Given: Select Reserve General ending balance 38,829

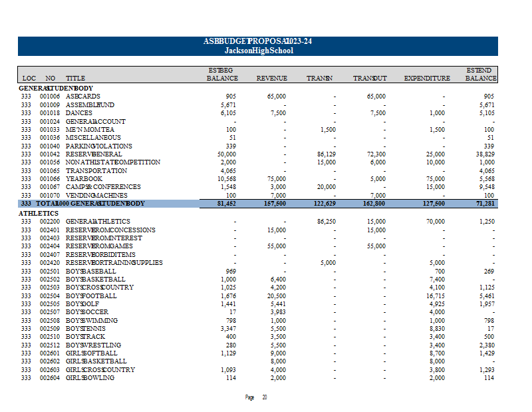Looking at the screenshot, I should [485, 154].
